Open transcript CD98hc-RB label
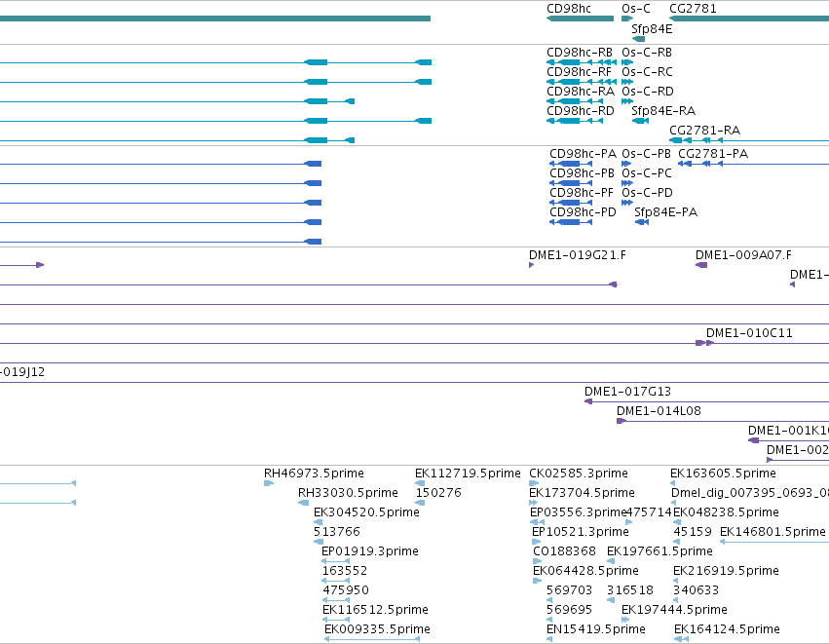Image resolution: width=829 pixels, height=644 pixels. click(x=580, y=53)
